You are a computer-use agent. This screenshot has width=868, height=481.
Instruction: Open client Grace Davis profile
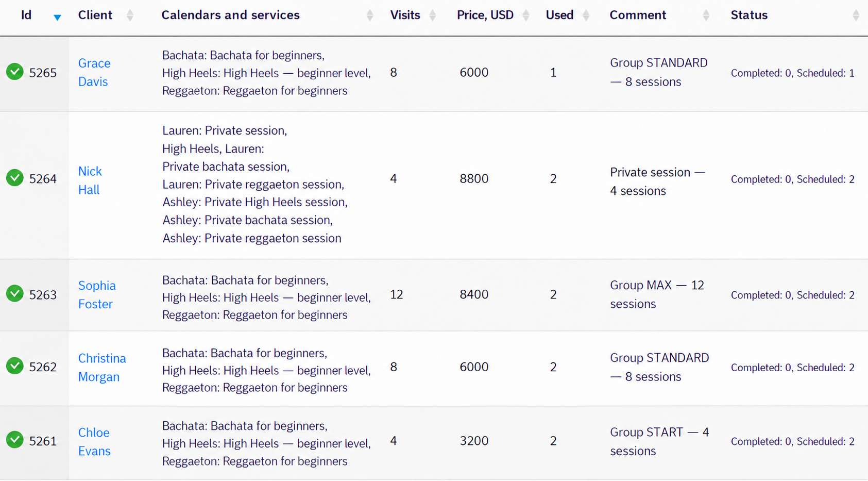94,72
